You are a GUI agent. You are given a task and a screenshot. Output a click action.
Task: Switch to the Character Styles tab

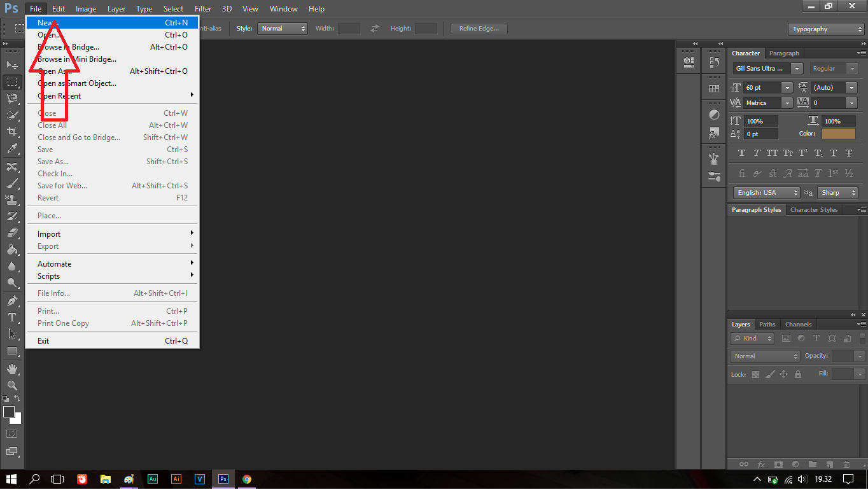tap(814, 210)
